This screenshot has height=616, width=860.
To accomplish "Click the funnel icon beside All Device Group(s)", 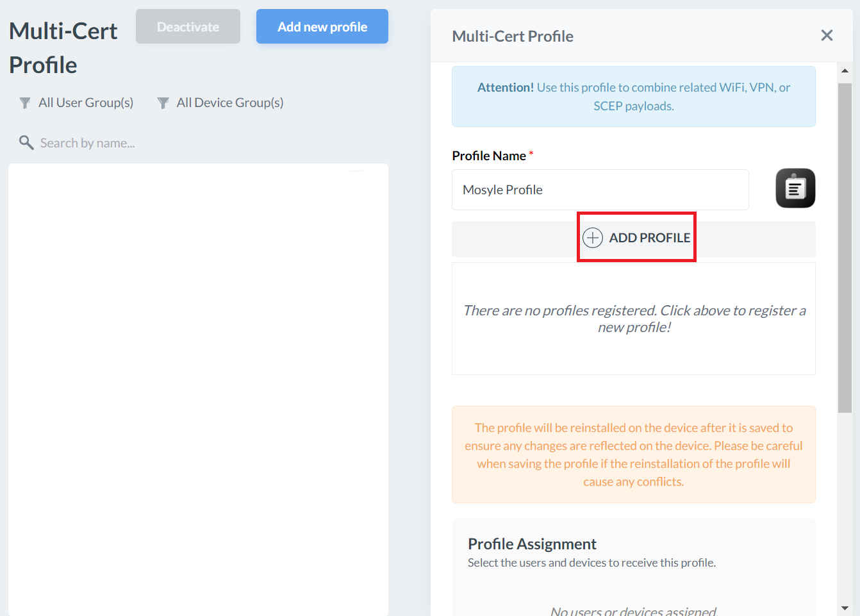I will [163, 103].
